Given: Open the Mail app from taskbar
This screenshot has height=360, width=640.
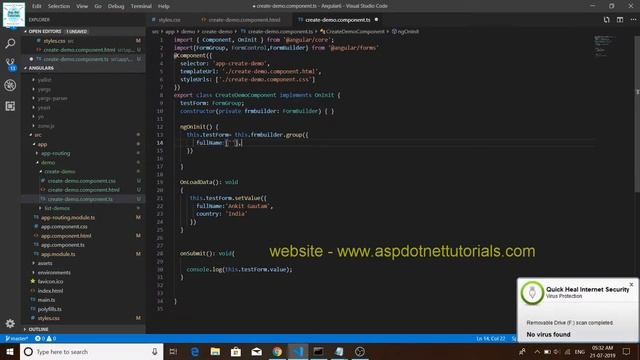Looking at the screenshot, I should [257, 351].
